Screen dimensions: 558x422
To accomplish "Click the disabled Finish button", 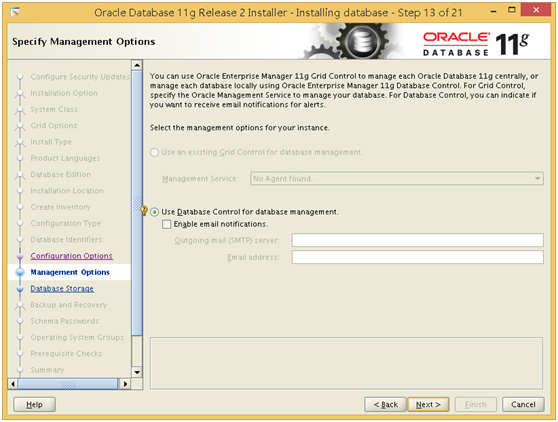I will coord(475,405).
